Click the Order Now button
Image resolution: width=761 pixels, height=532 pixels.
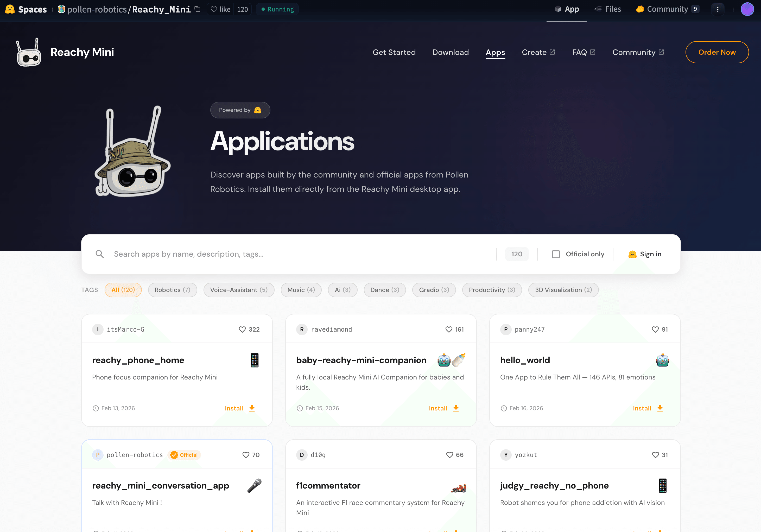pos(716,52)
